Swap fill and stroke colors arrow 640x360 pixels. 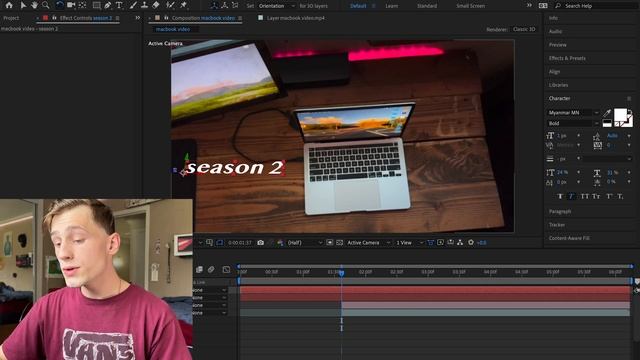click(631, 111)
